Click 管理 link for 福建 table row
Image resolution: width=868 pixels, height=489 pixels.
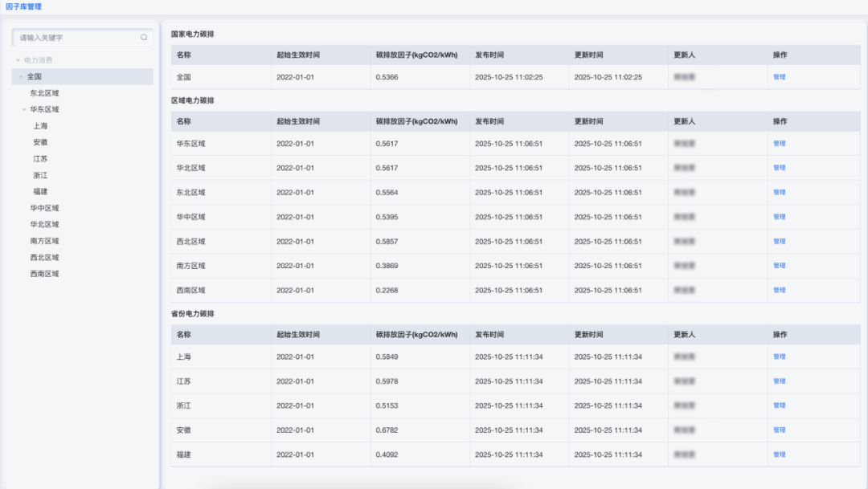click(x=779, y=454)
